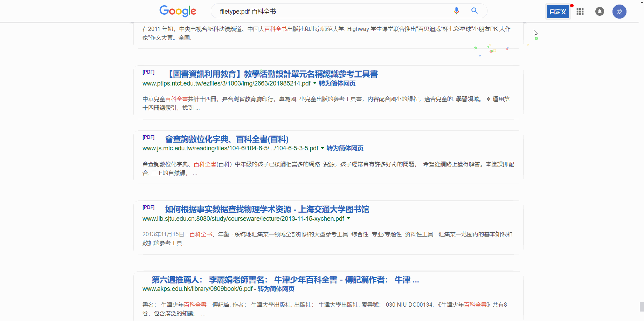
Task: Open result 如何根据事实数据查找物理学术资源 - 上海交通大学图书馆
Action: point(267,209)
